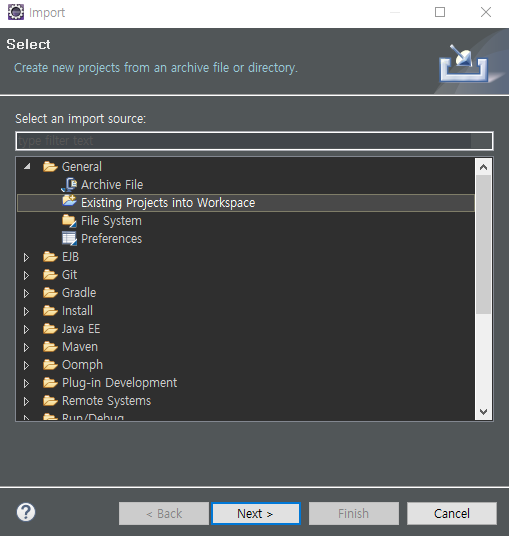Click the Git folder icon
The image size is (509, 536).
click(x=50, y=275)
